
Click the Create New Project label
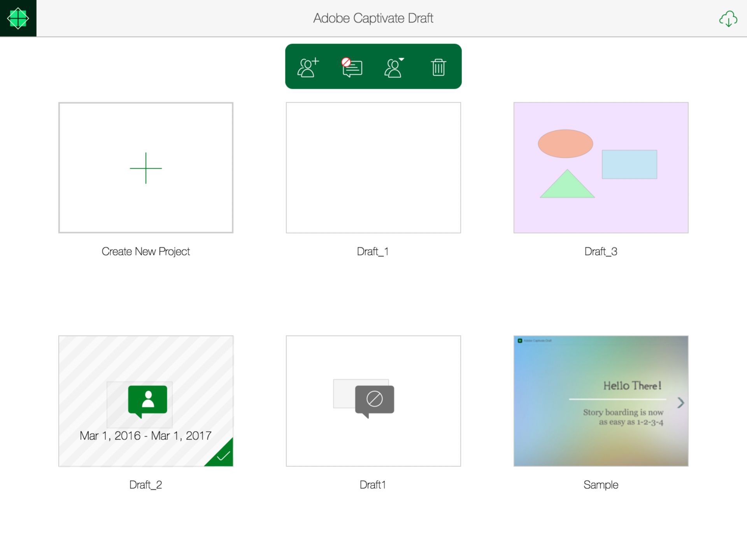(x=146, y=252)
